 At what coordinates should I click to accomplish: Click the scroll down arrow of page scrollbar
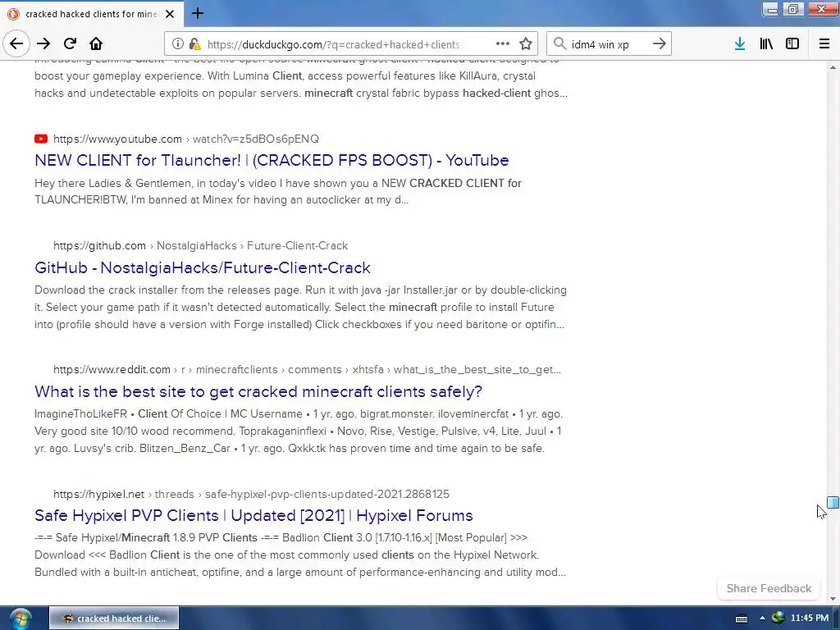pos(833,598)
